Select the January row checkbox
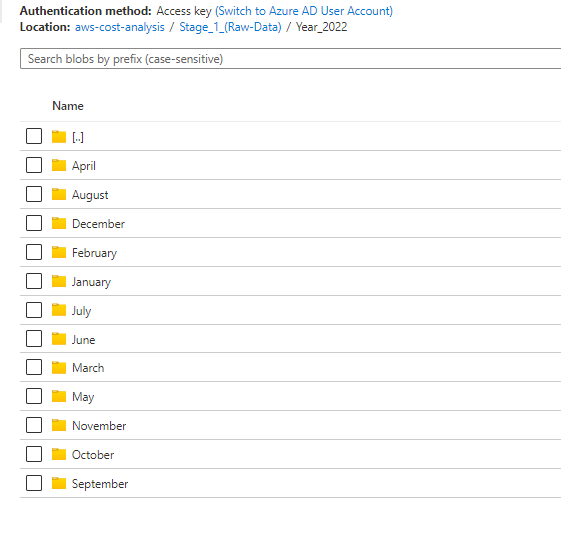This screenshot has width=561, height=556. coord(34,281)
